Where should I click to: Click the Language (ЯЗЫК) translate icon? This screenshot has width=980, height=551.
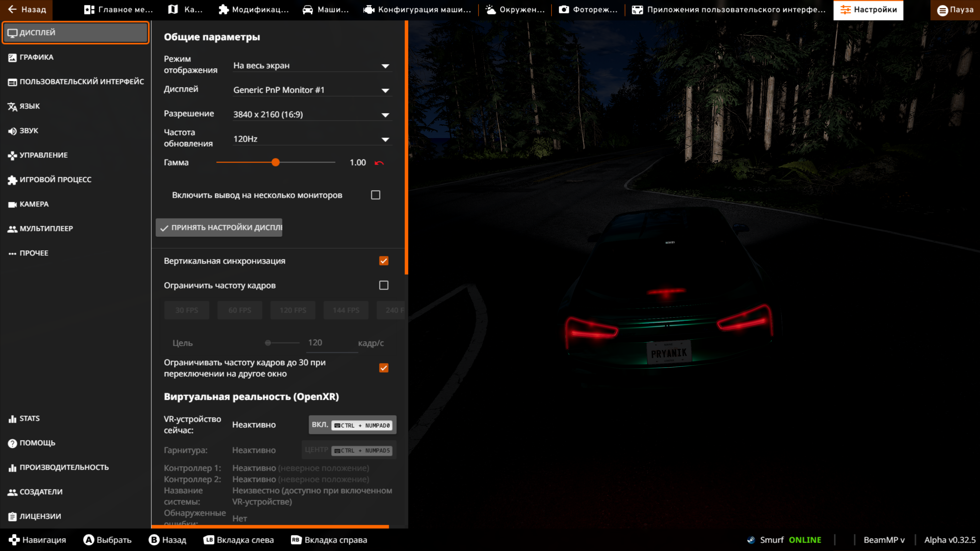(x=12, y=106)
